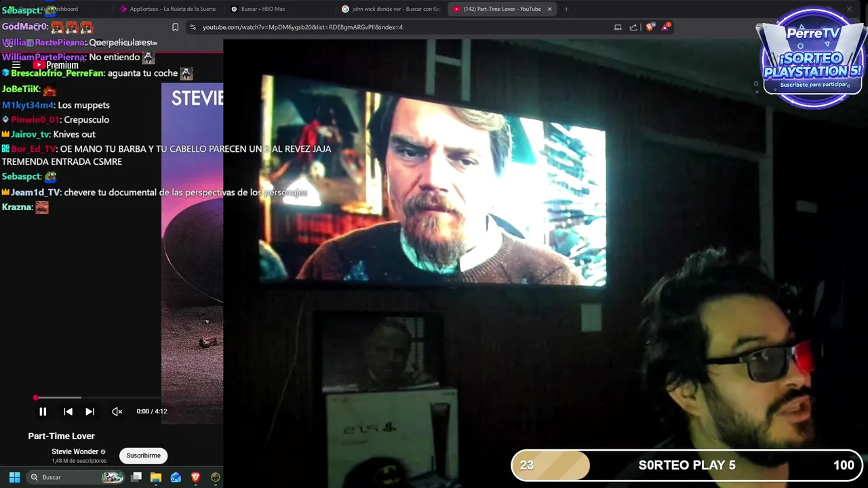Skip to previous video in playlist
The width and height of the screenshot is (868, 488).
tap(68, 411)
